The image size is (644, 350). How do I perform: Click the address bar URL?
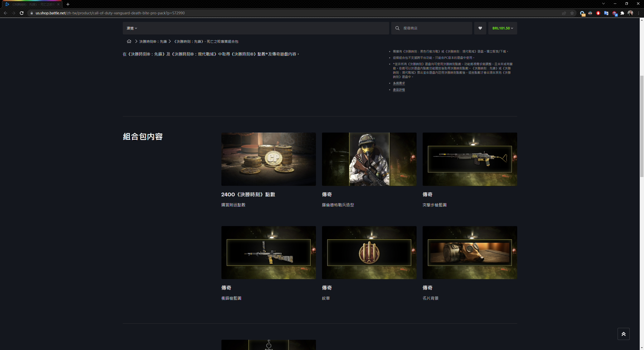[110, 13]
